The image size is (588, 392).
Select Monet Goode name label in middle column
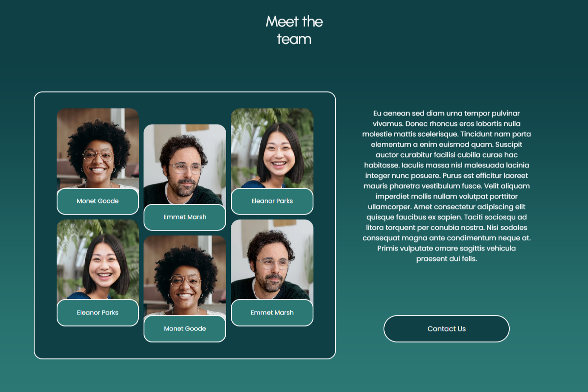click(x=185, y=329)
